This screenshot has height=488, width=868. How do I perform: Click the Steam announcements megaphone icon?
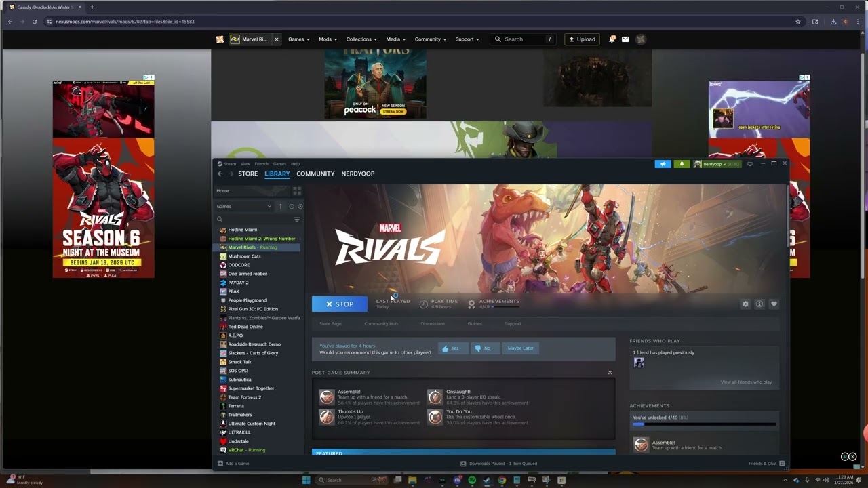click(663, 164)
